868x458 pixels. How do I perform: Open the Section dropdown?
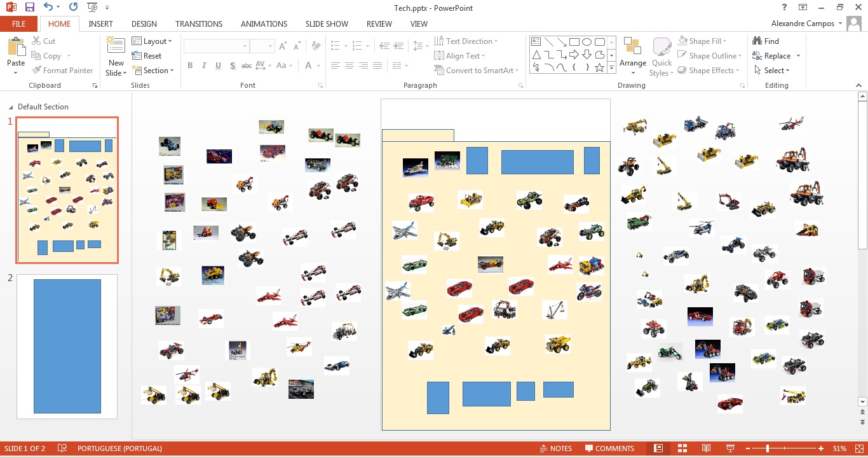click(x=153, y=71)
